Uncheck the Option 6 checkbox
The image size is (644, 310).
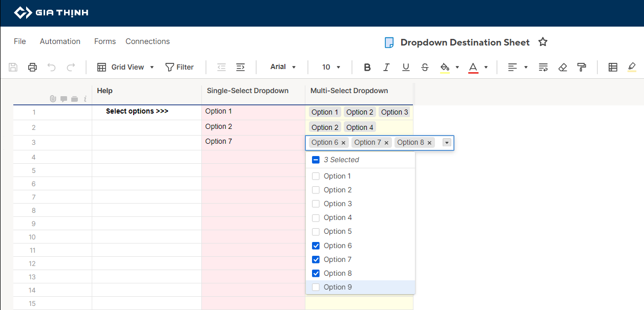point(316,246)
